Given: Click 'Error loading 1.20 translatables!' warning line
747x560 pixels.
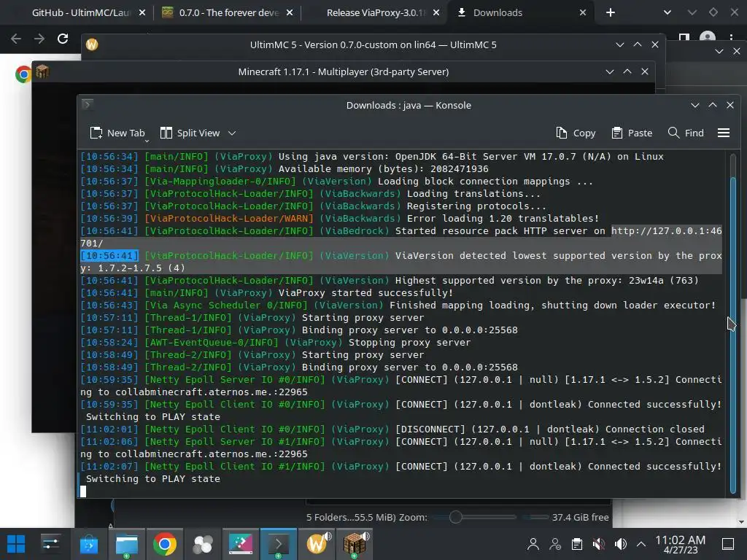Looking at the screenshot, I should coord(339,219).
